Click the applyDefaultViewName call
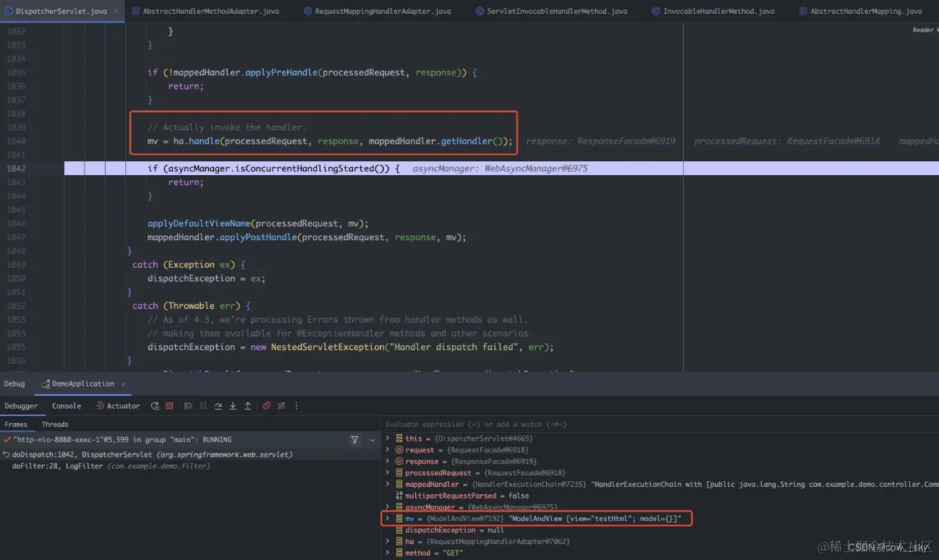The image size is (939, 560). (199, 224)
